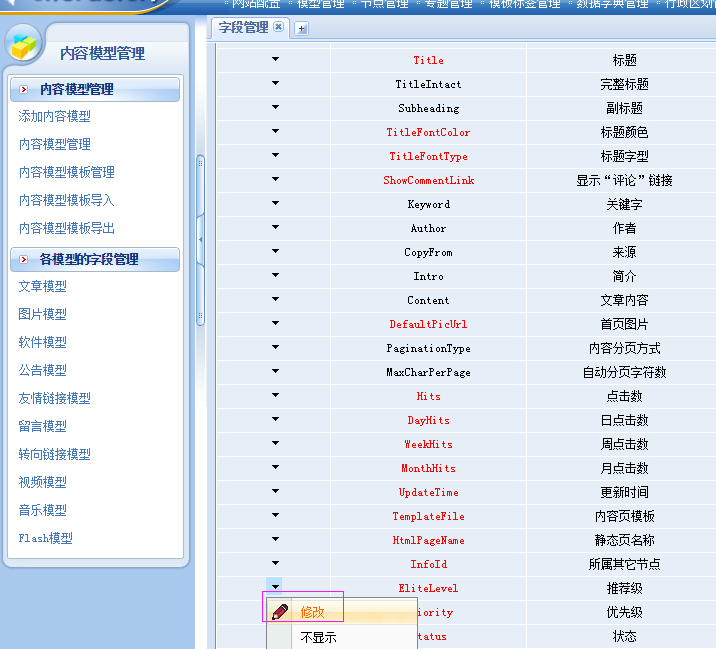
Task: Open dropdown arrow for the Content row
Action: tap(275, 300)
